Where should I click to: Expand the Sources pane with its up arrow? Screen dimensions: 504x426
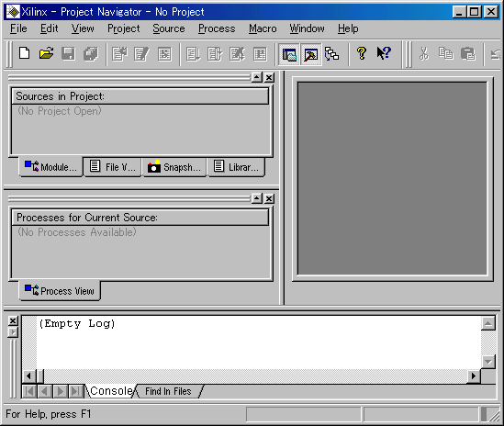pyautogui.click(x=257, y=77)
